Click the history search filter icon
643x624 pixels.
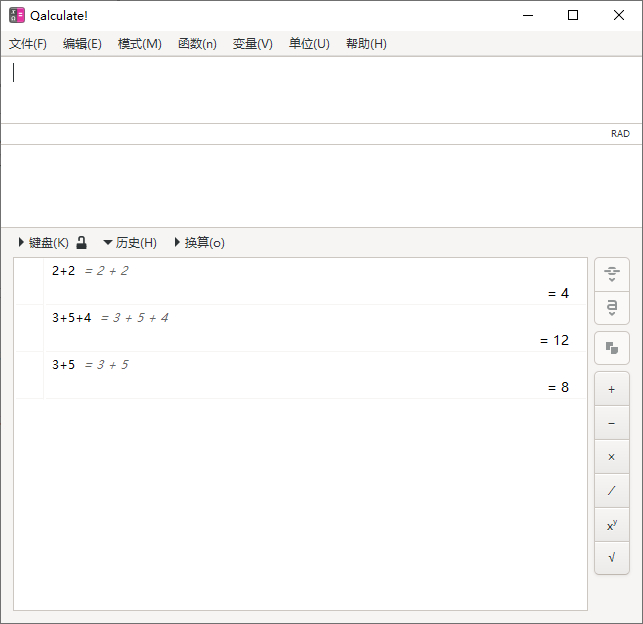(x=612, y=274)
